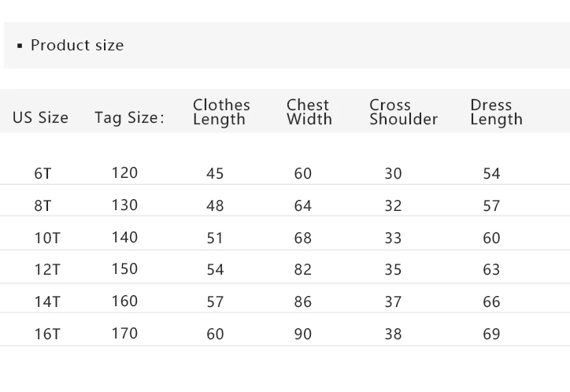Click the Chest Width column header
The image size is (570, 392).
[309, 112]
